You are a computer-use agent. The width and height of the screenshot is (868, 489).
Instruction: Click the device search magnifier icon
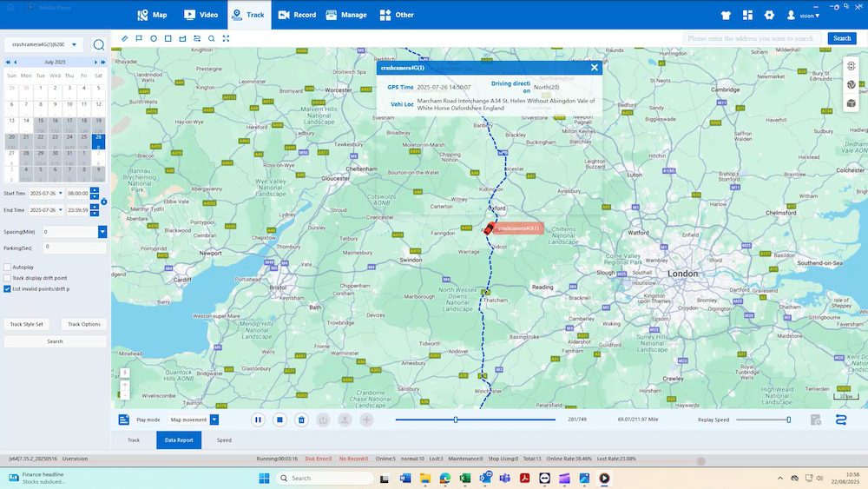tap(99, 45)
